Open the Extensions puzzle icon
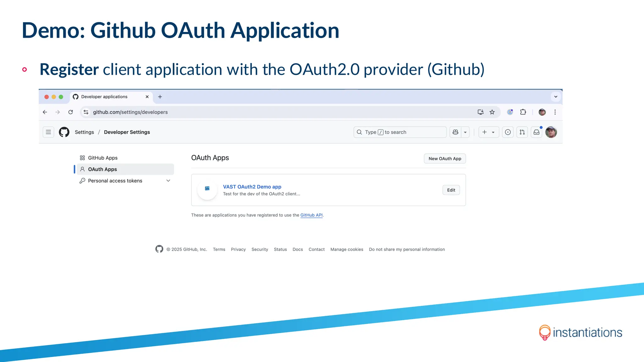The image size is (644, 362). point(523,112)
